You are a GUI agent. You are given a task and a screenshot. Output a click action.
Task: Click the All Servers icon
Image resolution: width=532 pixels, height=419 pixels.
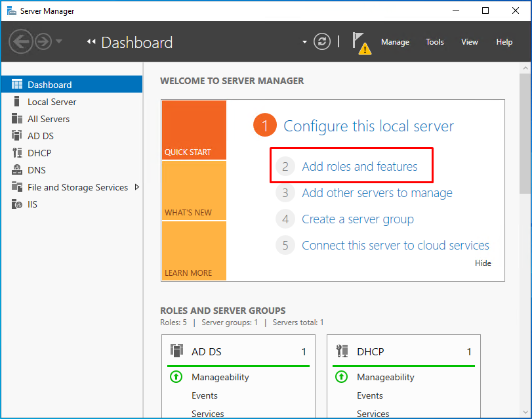[x=17, y=118]
